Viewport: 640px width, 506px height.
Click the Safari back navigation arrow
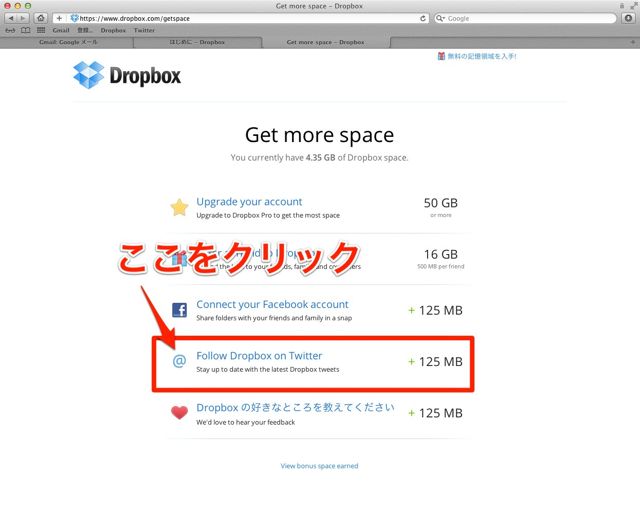coord(11,18)
